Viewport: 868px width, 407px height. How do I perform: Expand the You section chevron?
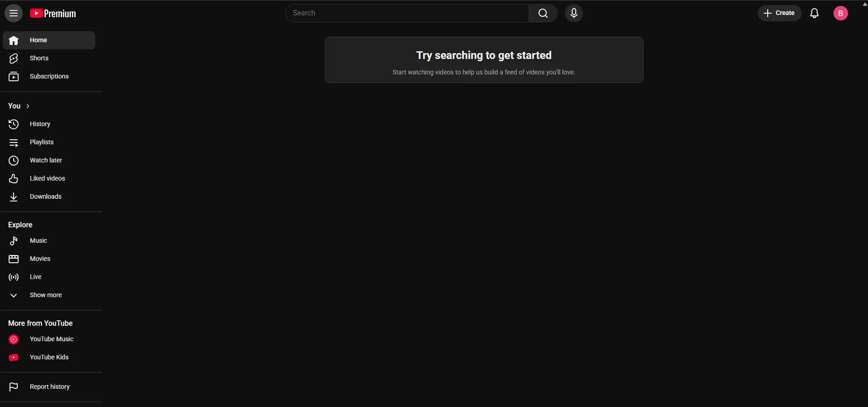(x=28, y=106)
